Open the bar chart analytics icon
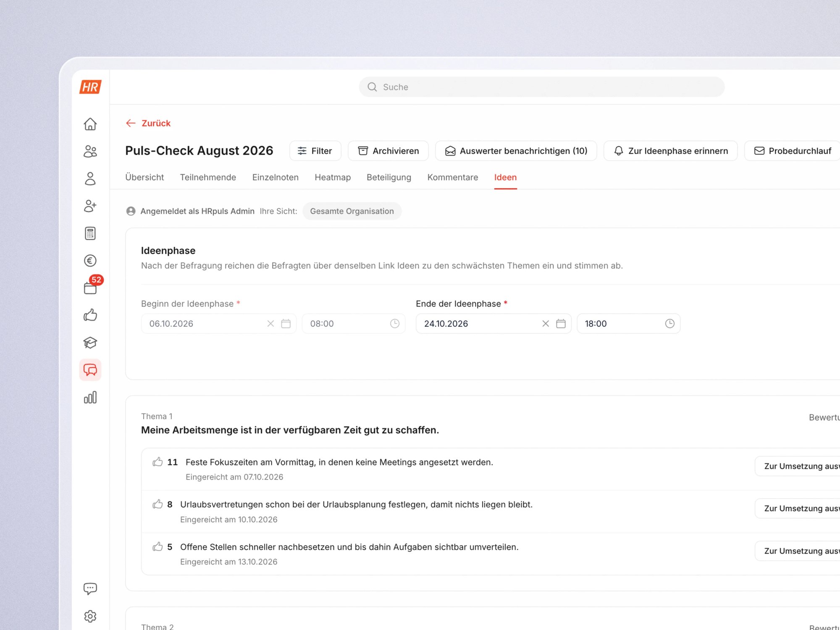This screenshot has height=630, width=840. (90, 397)
